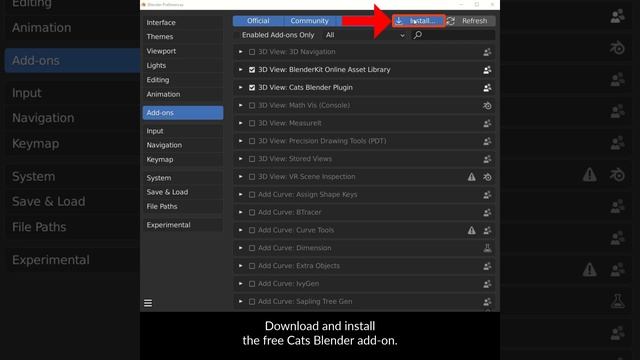Expand the Extra Objects add-on details
640x360 pixels.
[240, 266]
